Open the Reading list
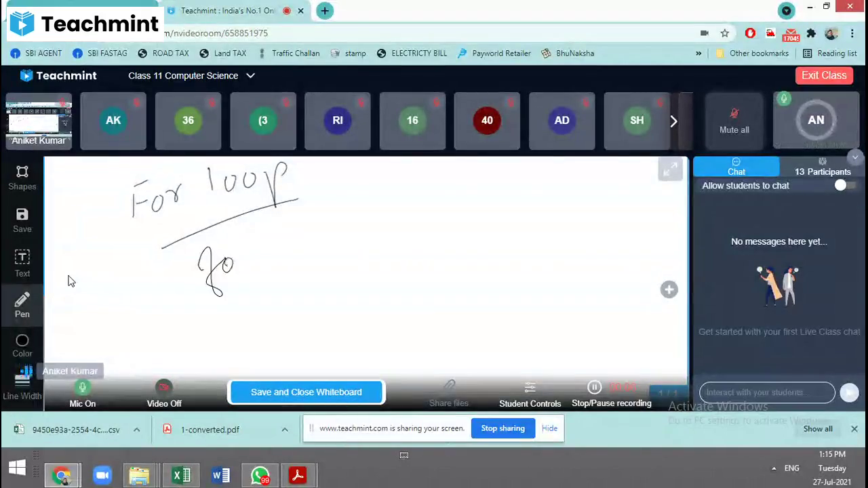 [x=830, y=54]
